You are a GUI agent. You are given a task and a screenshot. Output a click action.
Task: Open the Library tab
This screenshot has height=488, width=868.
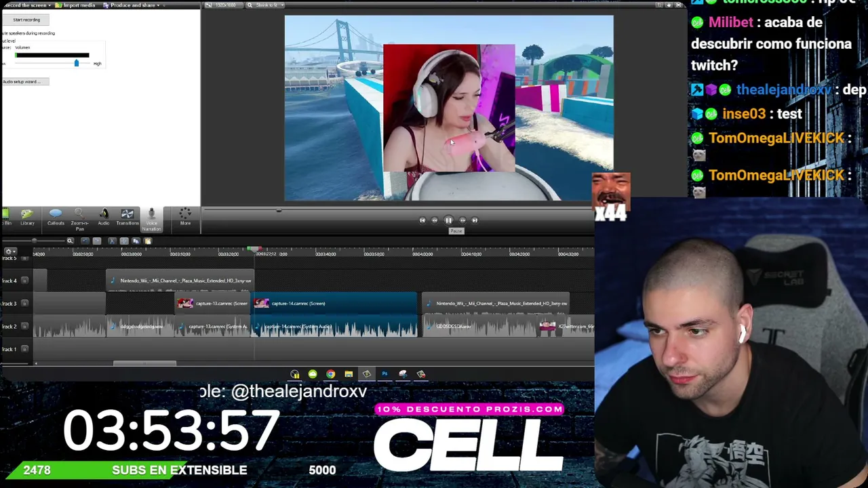27,218
